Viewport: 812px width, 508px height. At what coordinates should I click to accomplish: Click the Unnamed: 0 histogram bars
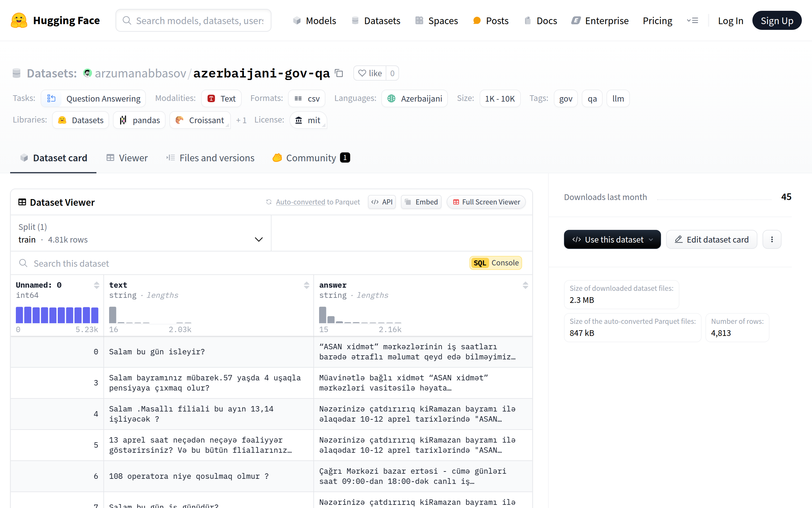pos(57,315)
